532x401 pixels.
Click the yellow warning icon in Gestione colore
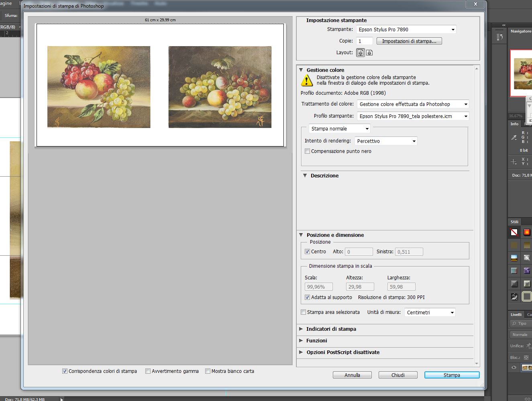pos(307,80)
